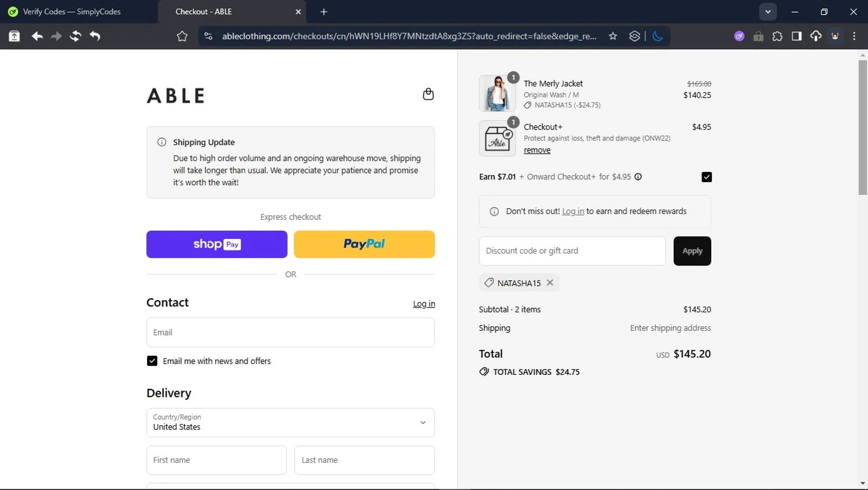Uncheck the Onward Checkout+ protection checkbox
This screenshot has height=490, width=868.
(707, 177)
